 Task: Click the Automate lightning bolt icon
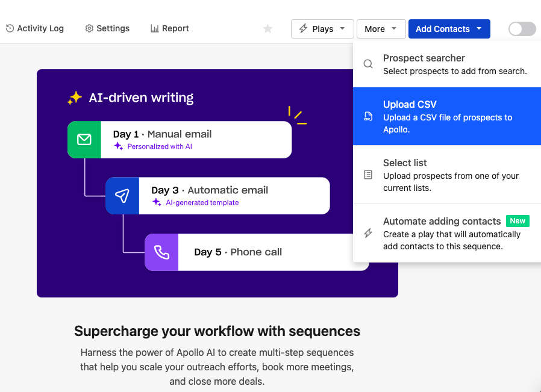pyautogui.click(x=368, y=233)
